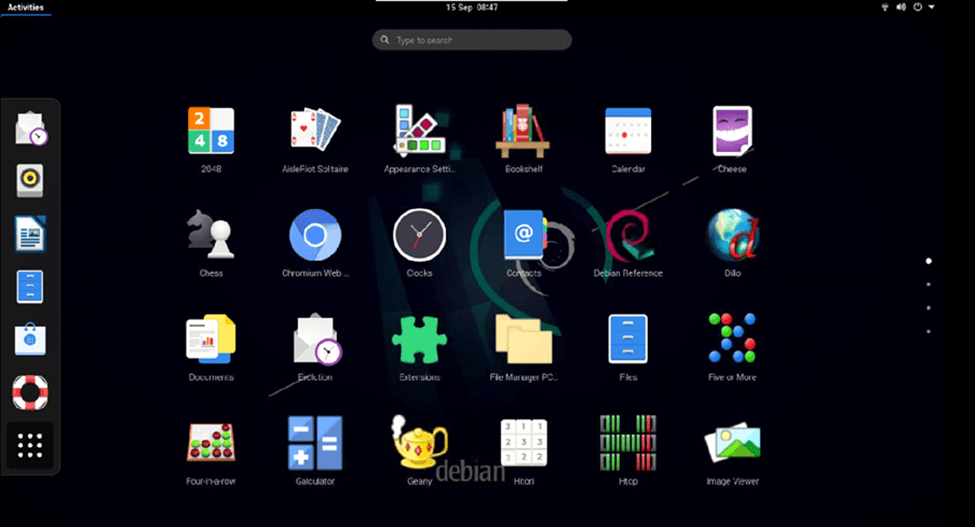Click the Activities button
Screen dimensions: 975x527
(25, 7)
